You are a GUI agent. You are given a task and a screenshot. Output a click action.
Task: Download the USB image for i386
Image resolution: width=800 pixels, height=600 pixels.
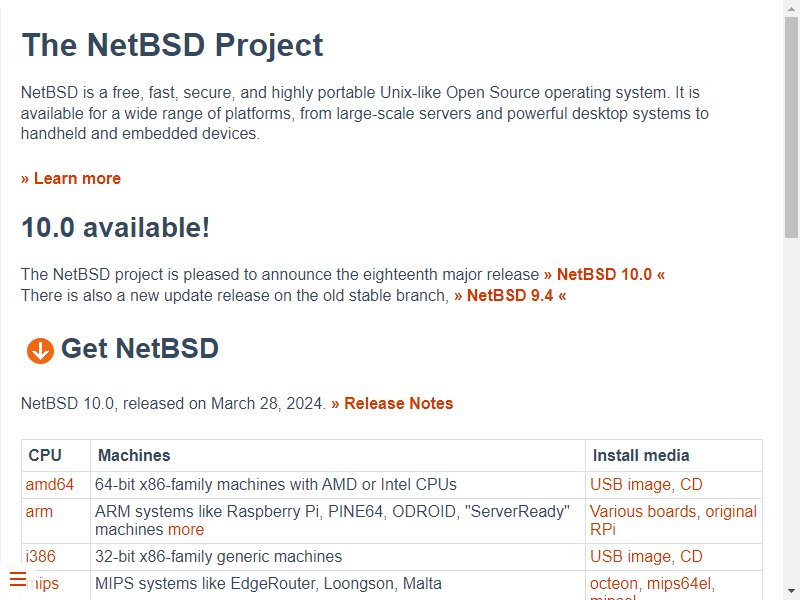tap(630, 556)
